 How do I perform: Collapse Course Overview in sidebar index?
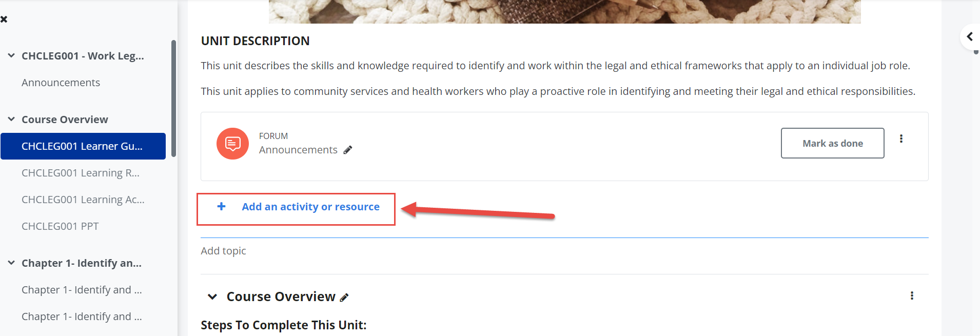[11, 119]
